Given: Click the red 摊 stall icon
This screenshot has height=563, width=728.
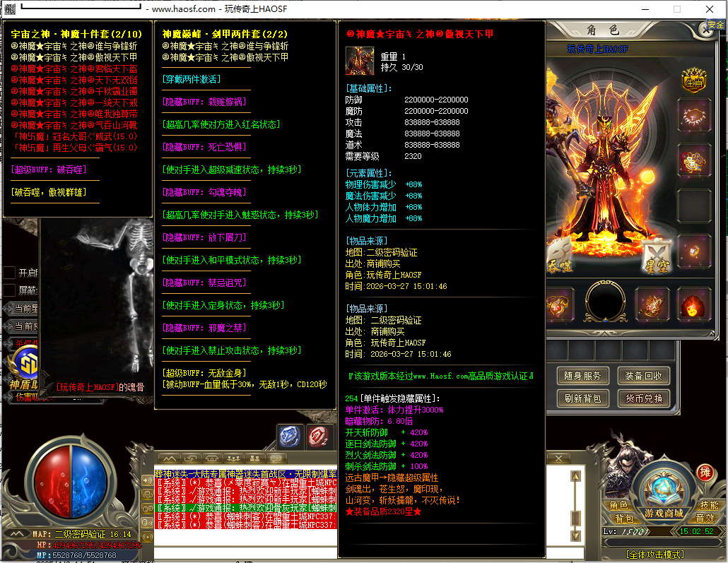Looking at the screenshot, I should coord(704,472).
